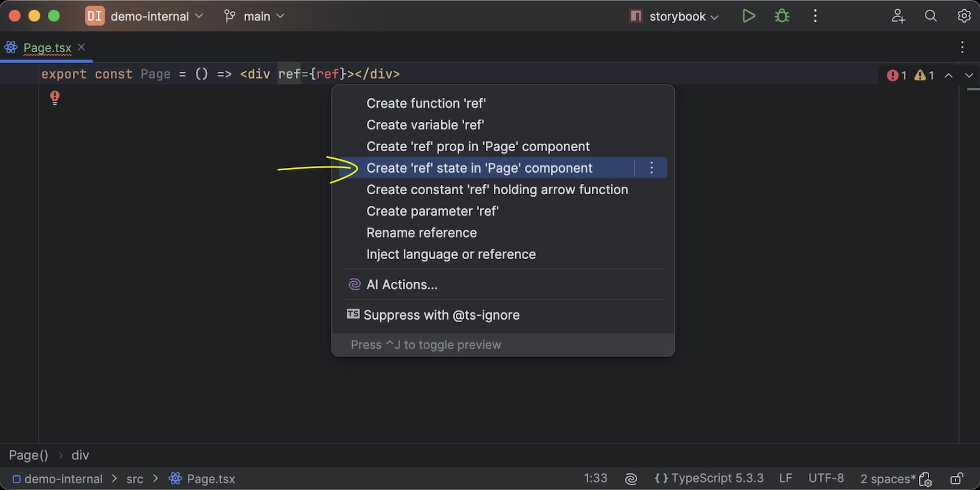980x490 pixels.
Task: Click the git branch icon
Action: pyautogui.click(x=230, y=16)
